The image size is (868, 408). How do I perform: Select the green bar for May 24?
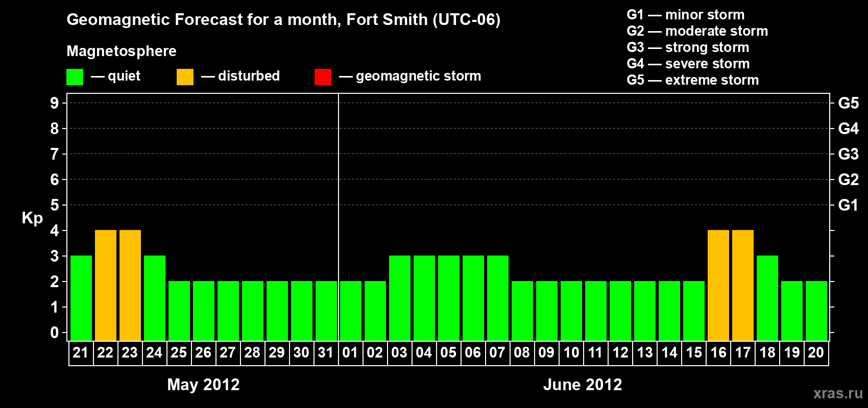tap(155, 298)
